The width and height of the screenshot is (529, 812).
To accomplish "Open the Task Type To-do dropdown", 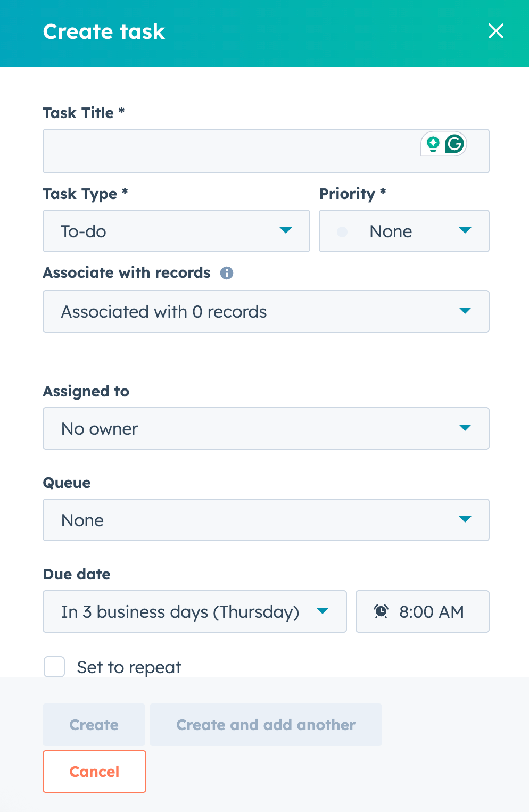I will coord(176,231).
